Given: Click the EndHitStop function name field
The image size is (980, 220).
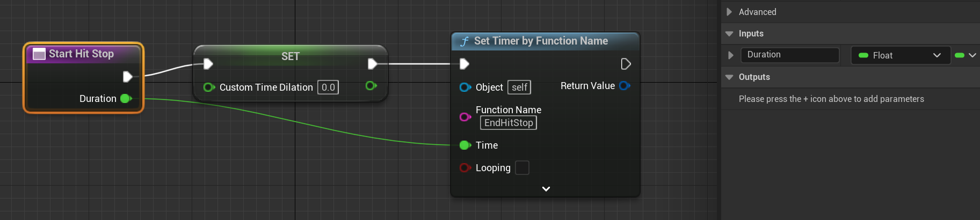Looking at the screenshot, I should 508,123.
